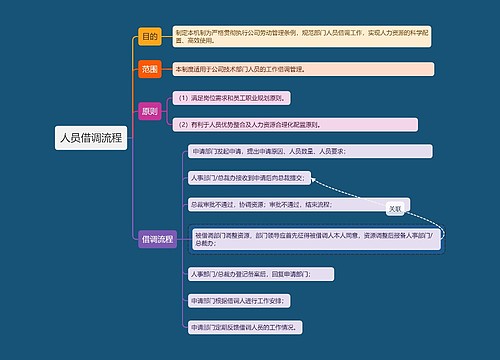The image size is (500, 360).
Task: Click the 范围 branch node
Action: pyautogui.click(x=150, y=69)
